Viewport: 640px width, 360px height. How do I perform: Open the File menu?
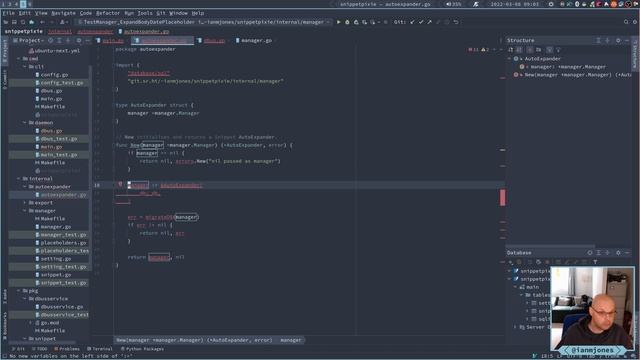coord(9,13)
